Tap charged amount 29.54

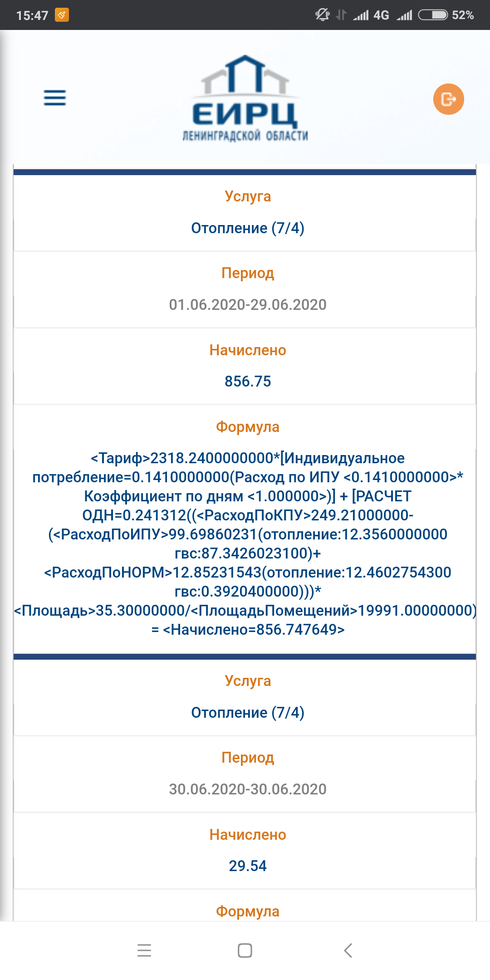pyautogui.click(x=248, y=866)
